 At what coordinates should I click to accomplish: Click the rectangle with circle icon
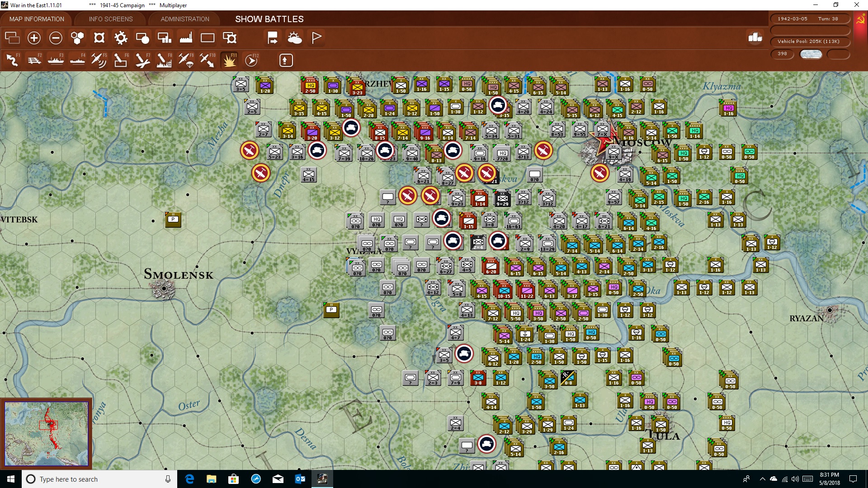tap(142, 38)
